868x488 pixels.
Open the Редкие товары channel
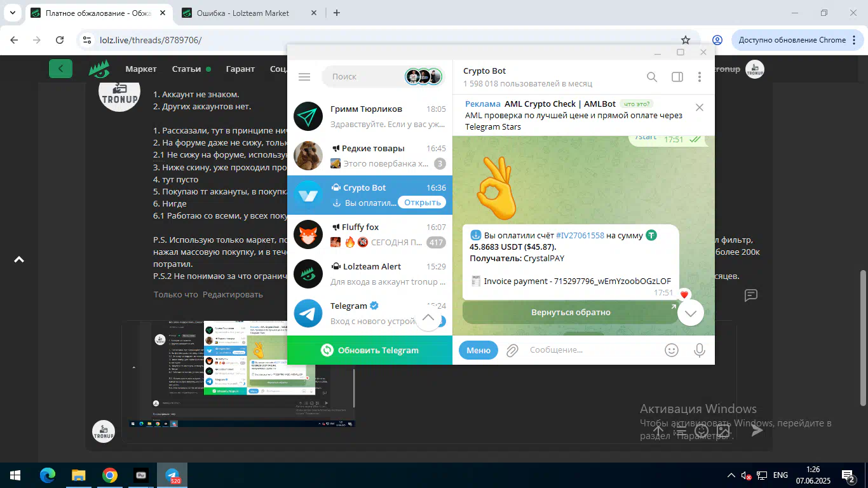370,156
